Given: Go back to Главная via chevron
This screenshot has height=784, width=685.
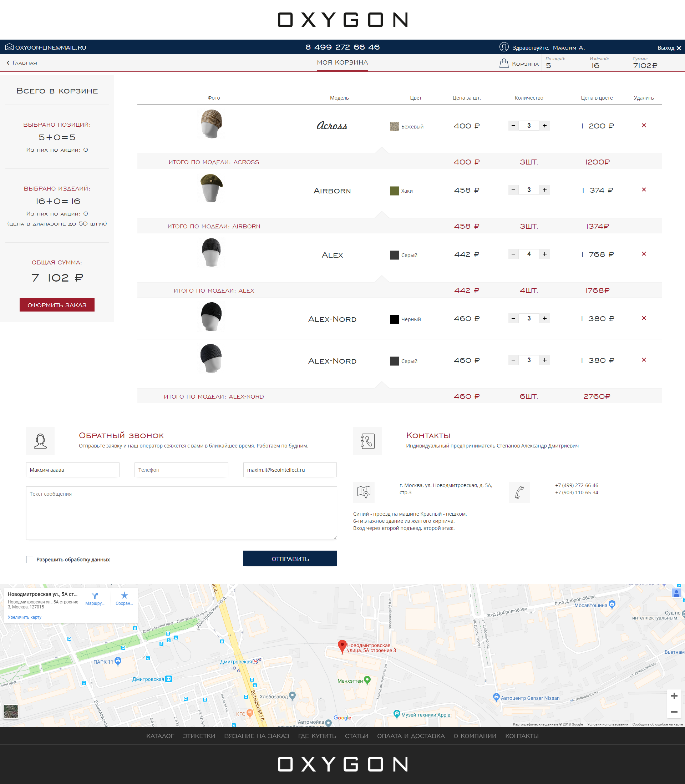Looking at the screenshot, I should point(8,63).
